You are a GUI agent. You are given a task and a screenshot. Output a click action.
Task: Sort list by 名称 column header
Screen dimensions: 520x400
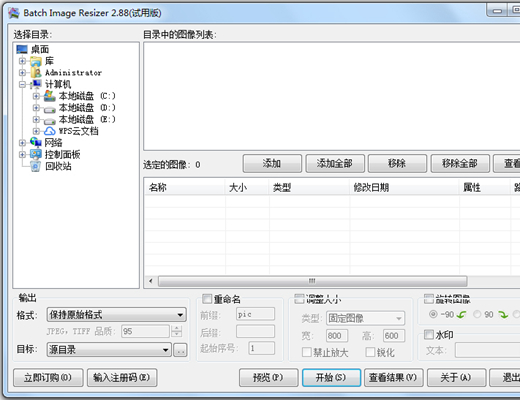tap(185, 187)
